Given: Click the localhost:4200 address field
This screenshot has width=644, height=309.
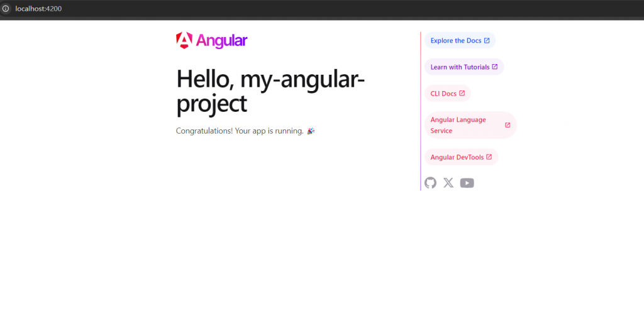Looking at the screenshot, I should pos(38,9).
